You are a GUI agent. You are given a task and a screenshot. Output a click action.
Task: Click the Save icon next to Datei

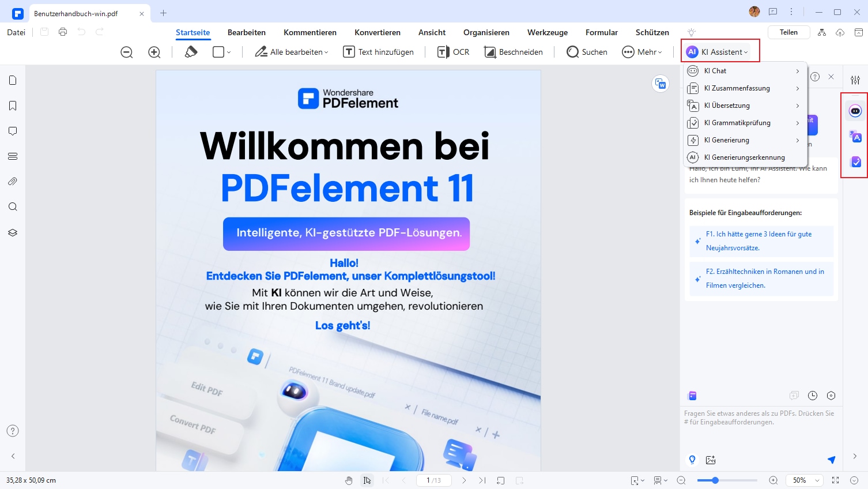point(44,32)
